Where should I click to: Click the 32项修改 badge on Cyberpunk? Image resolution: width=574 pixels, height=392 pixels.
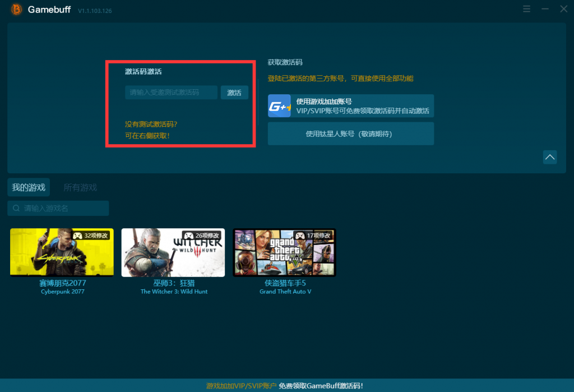pyautogui.click(x=90, y=236)
